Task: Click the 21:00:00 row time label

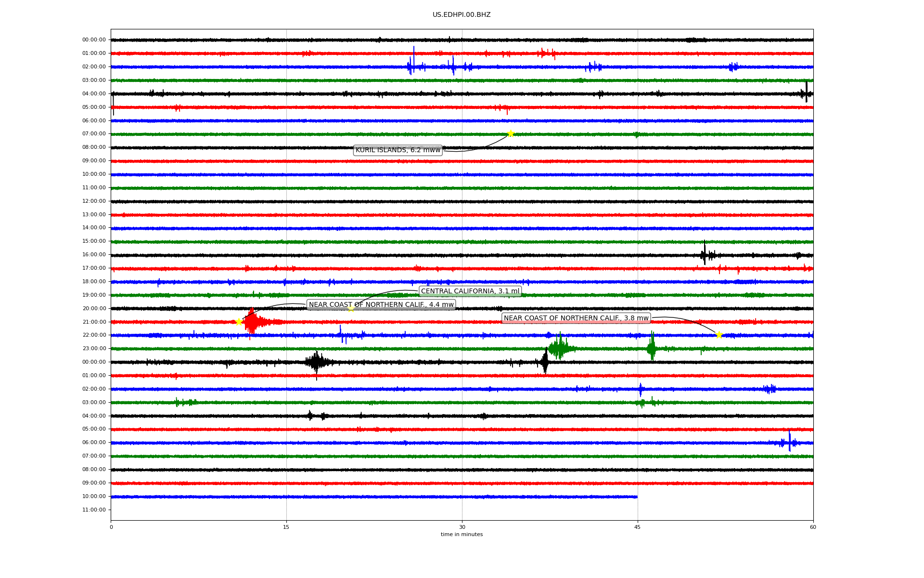Action: [94, 322]
